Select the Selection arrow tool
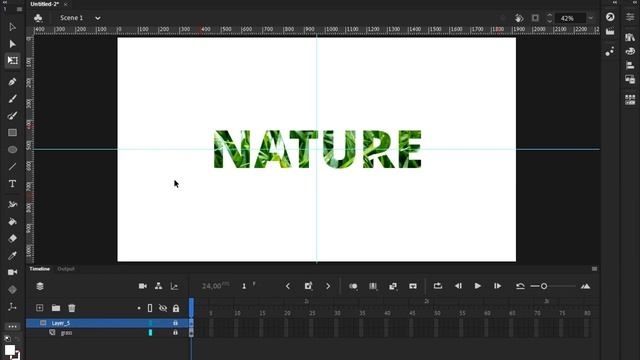640x360 pixels. 12,27
